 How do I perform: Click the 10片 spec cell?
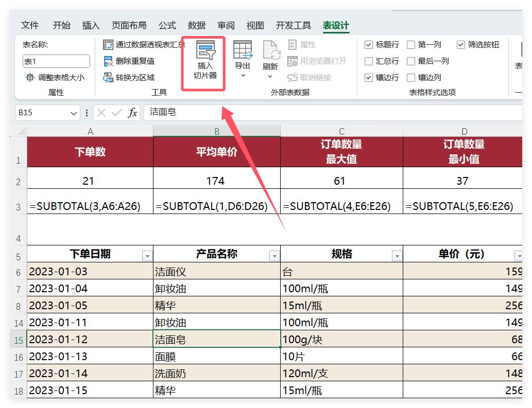click(341, 356)
